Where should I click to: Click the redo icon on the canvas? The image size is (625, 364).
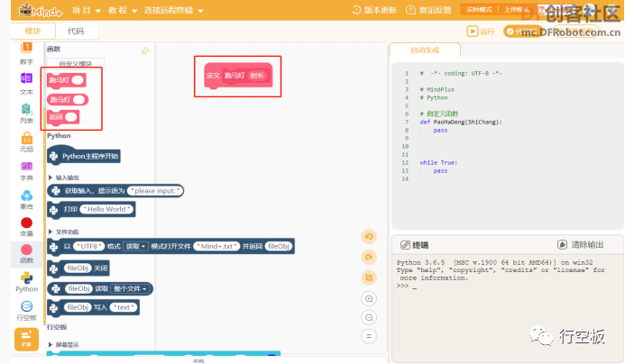[x=369, y=258]
